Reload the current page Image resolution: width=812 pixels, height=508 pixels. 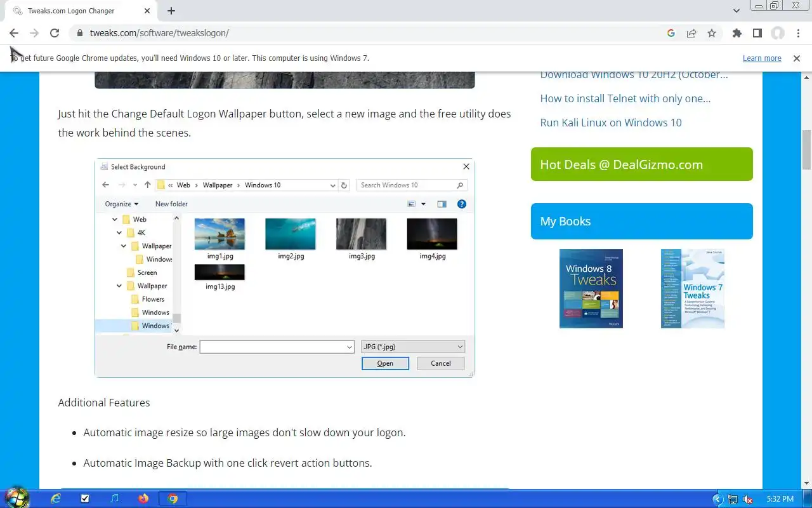point(55,33)
